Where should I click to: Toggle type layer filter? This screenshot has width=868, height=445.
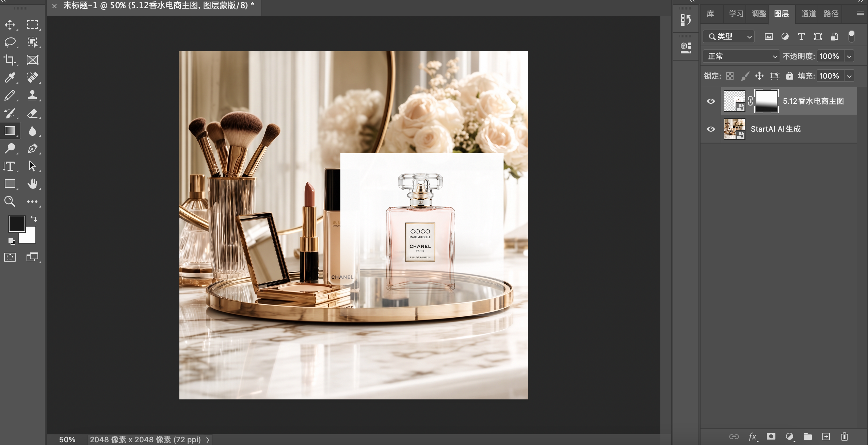click(x=801, y=36)
